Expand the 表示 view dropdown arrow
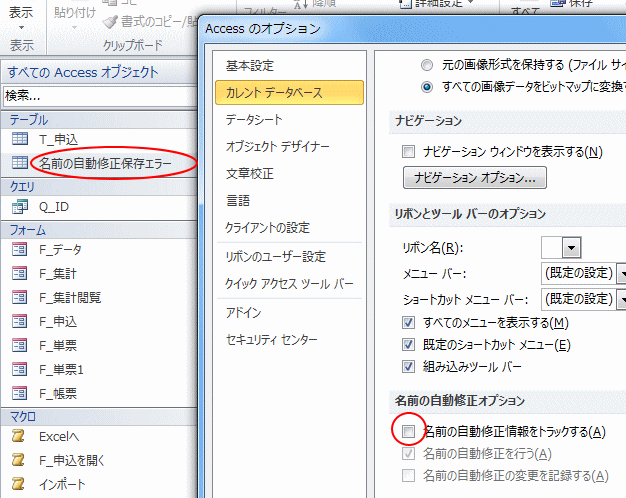Screen dimensions: 626x498 [x=22, y=28]
